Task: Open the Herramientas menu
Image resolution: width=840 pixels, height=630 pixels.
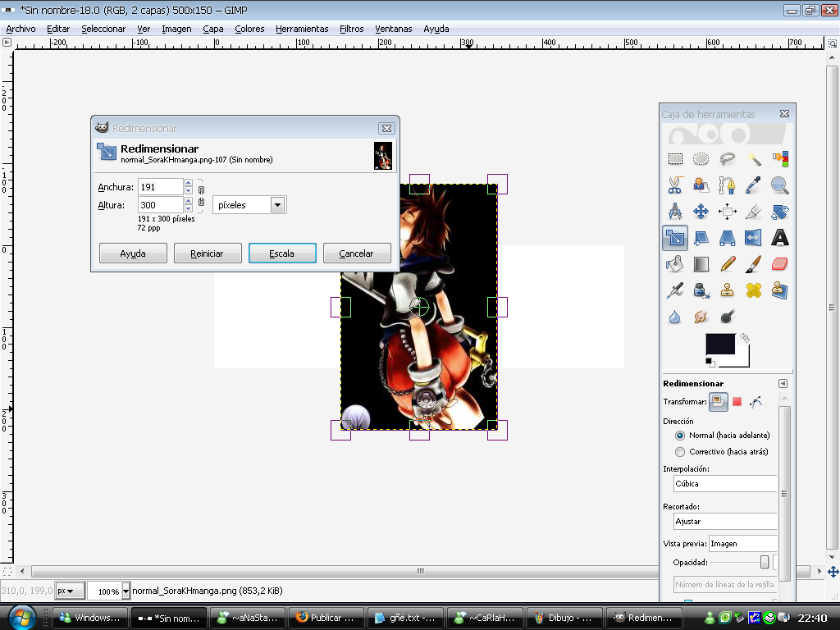Action: click(x=302, y=29)
